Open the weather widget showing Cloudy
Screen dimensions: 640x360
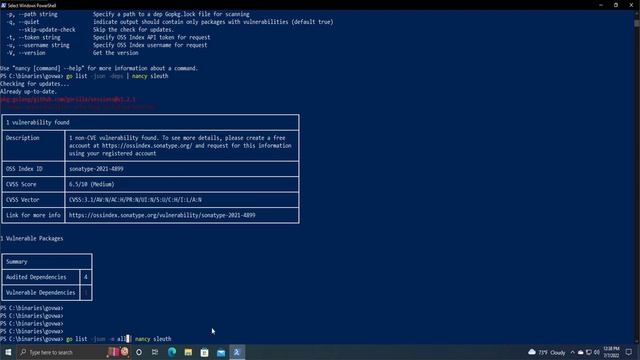[x=547, y=352]
